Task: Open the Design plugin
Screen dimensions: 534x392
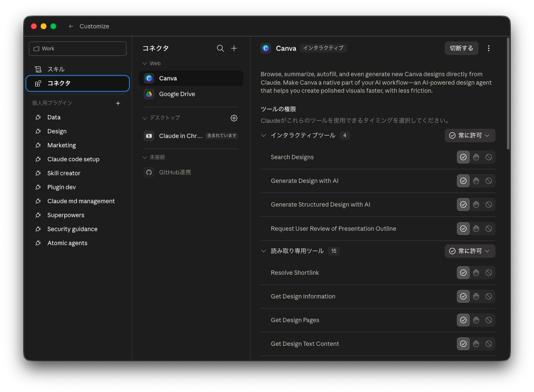Action: (x=78, y=131)
